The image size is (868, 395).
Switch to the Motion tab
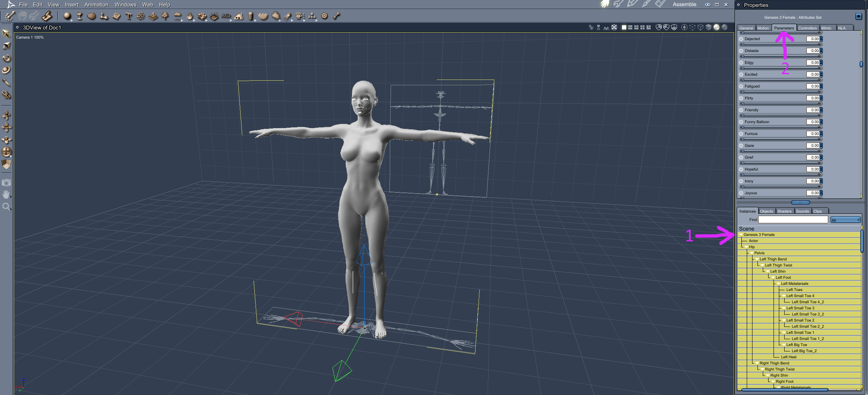(x=763, y=28)
